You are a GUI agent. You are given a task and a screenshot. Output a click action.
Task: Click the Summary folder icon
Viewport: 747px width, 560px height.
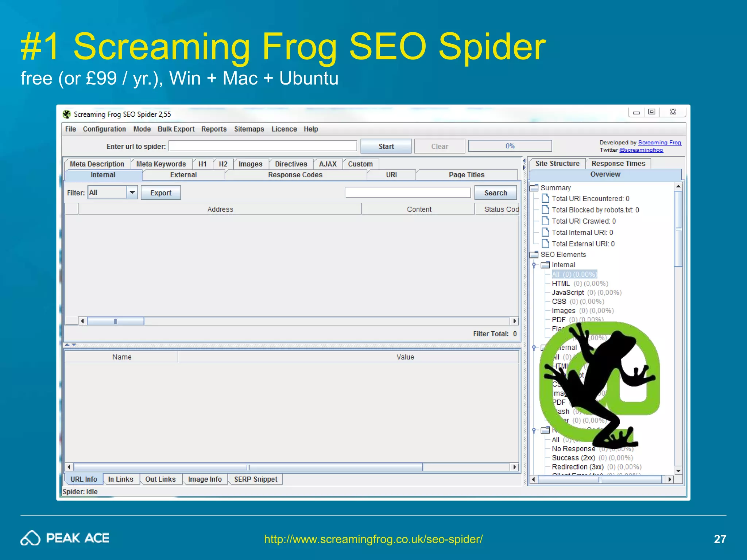point(534,188)
